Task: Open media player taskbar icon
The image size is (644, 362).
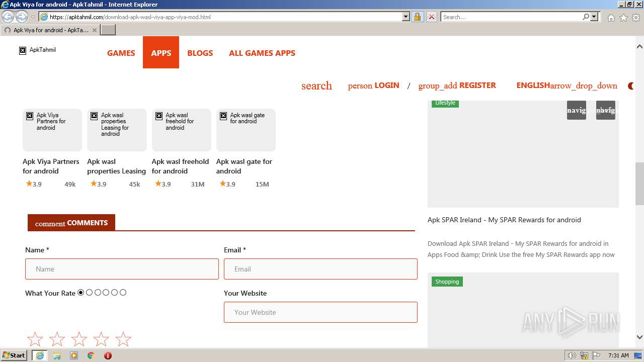Action: [74, 355]
